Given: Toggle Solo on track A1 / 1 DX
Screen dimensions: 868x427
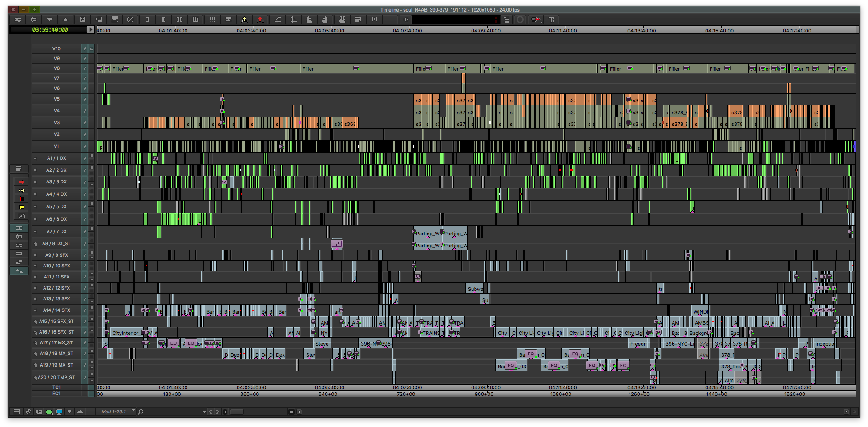Looking at the screenshot, I should tap(92, 156).
